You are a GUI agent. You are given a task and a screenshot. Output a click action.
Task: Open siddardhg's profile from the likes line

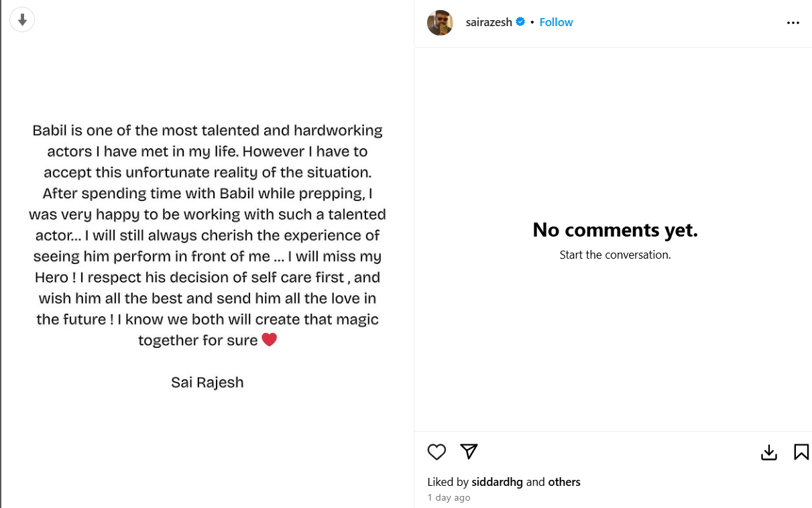[x=497, y=482]
